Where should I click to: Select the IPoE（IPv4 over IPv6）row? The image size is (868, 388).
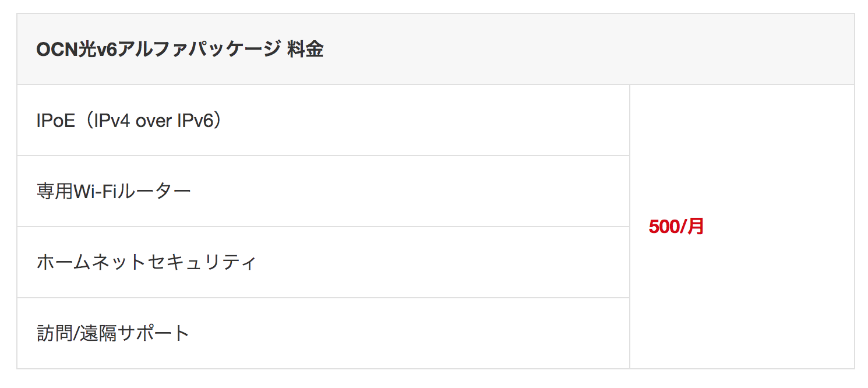[x=323, y=121]
